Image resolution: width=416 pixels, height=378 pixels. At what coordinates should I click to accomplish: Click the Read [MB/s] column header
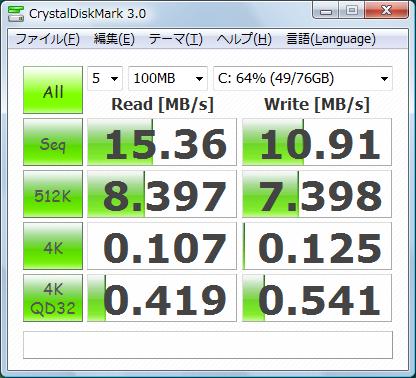tap(162, 105)
